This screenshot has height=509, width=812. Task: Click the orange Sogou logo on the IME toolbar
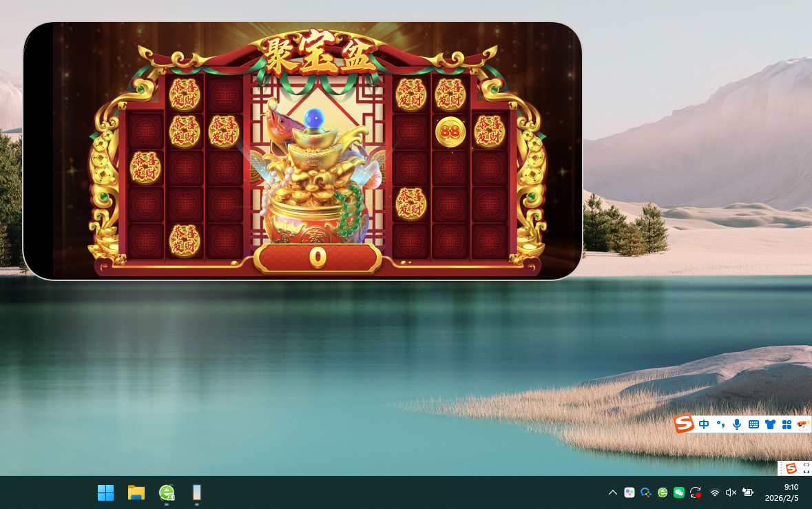pos(683,424)
